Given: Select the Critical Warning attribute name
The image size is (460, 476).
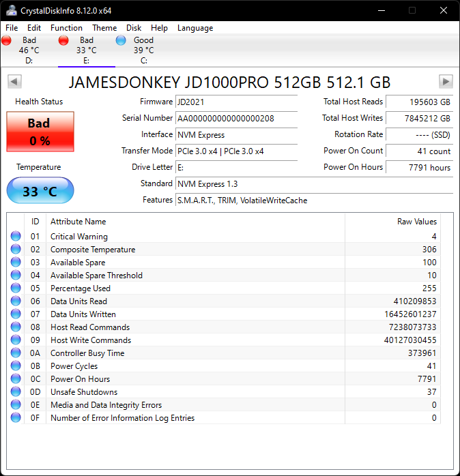Looking at the screenshot, I should click(x=79, y=237).
